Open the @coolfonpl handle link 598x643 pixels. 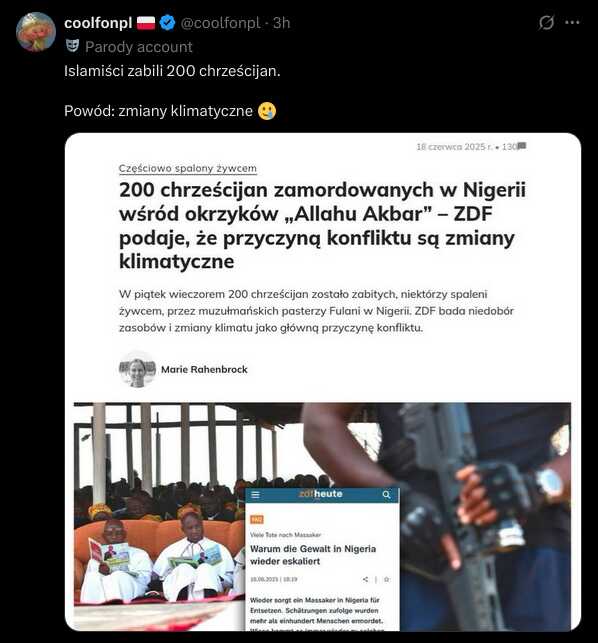(x=220, y=23)
